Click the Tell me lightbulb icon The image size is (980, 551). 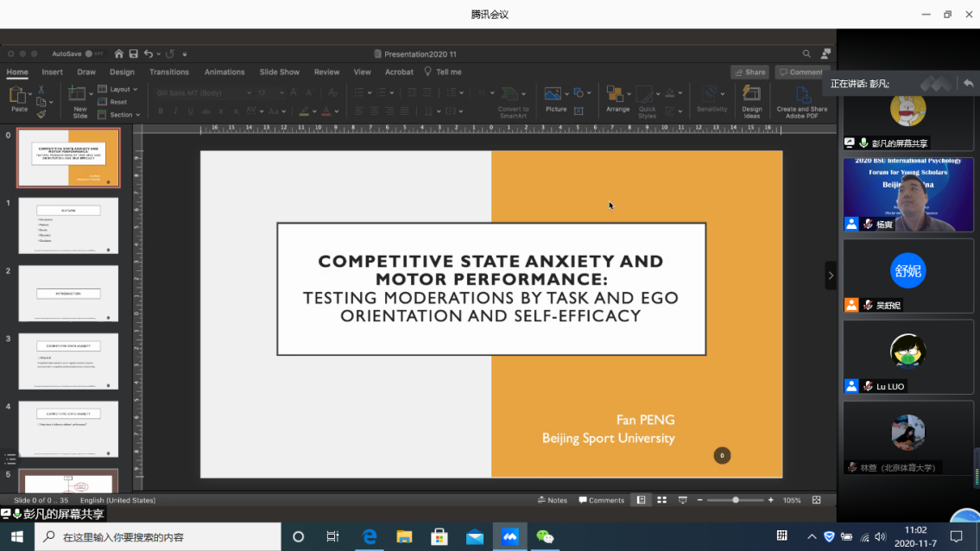pyautogui.click(x=427, y=72)
